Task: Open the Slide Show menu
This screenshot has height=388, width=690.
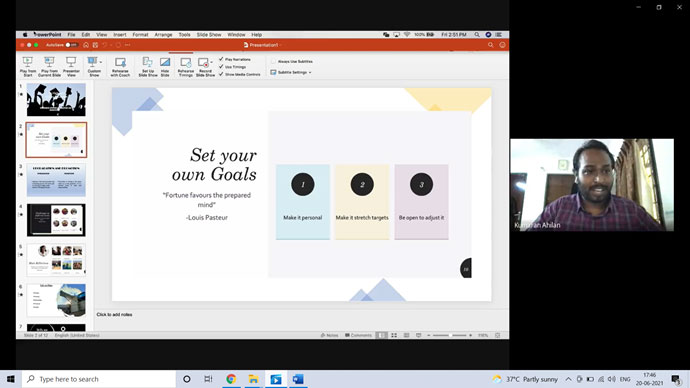Action: click(x=209, y=34)
